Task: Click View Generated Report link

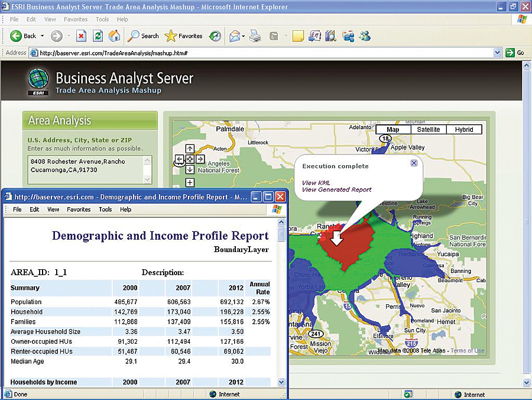Action: click(336, 189)
